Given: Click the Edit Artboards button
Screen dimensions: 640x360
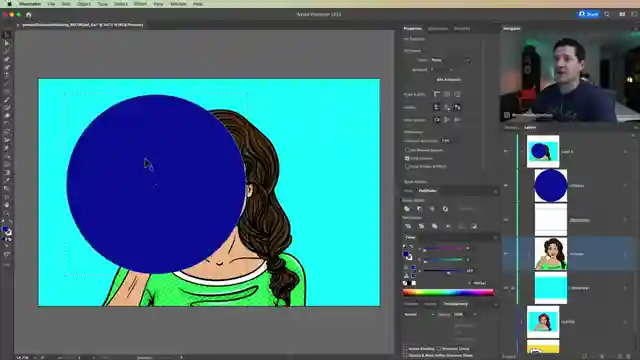Looking at the screenshot, I should pos(449,80).
